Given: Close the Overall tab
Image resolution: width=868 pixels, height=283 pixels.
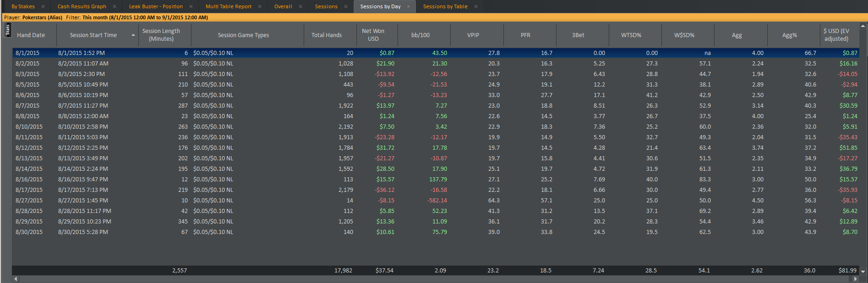Looking at the screenshot, I should click(300, 6).
